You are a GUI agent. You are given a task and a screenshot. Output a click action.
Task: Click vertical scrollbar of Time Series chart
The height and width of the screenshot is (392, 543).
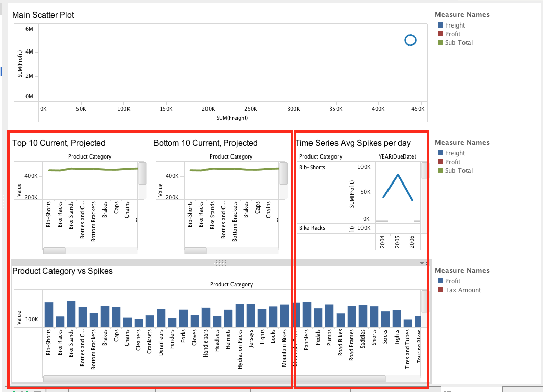(424, 170)
